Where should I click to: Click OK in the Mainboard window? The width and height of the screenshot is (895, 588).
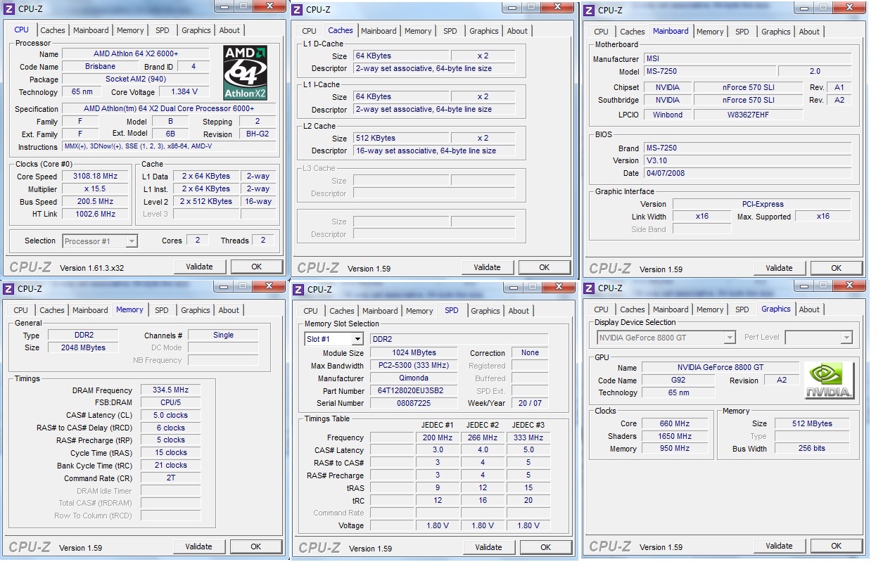point(837,268)
